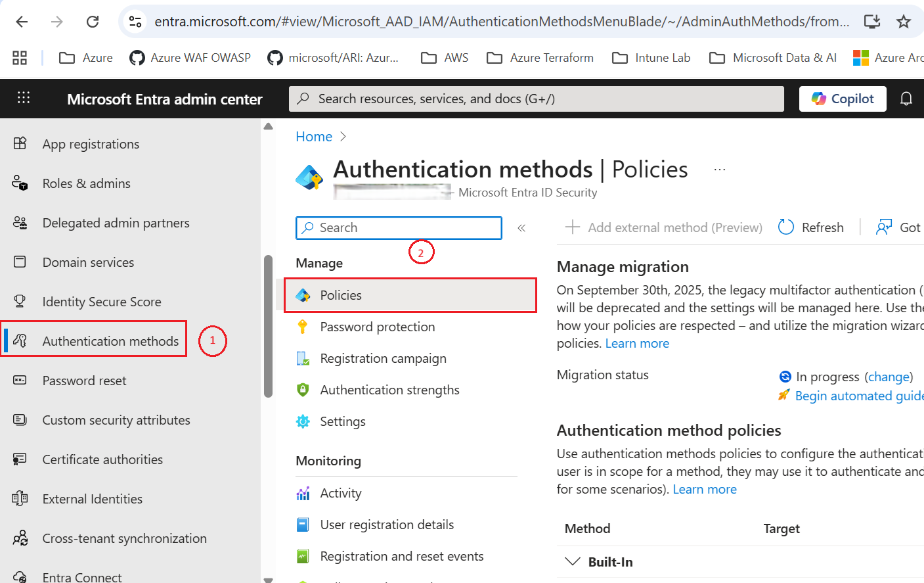Collapse the Built-In methods section
The height and width of the screenshot is (583, 924).
click(573, 562)
